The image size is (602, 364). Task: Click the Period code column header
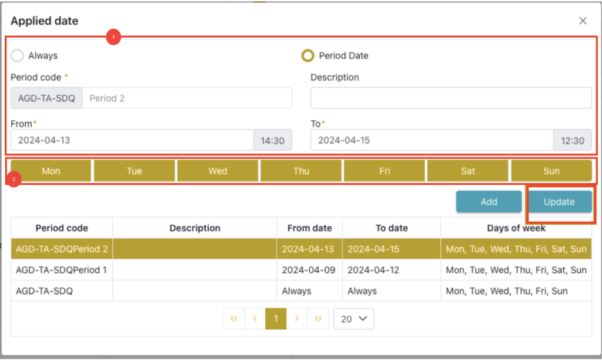[x=62, y=228]
